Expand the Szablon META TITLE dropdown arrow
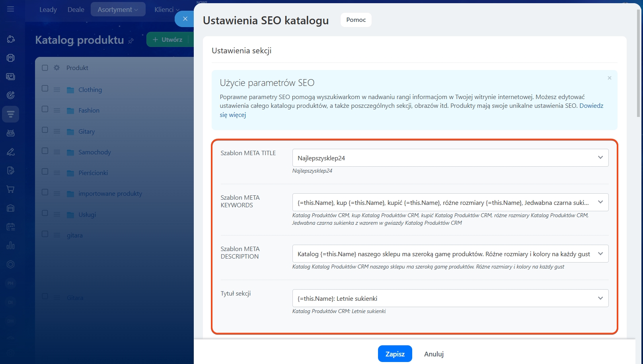 pyautogui.click(x=600, y=158)
